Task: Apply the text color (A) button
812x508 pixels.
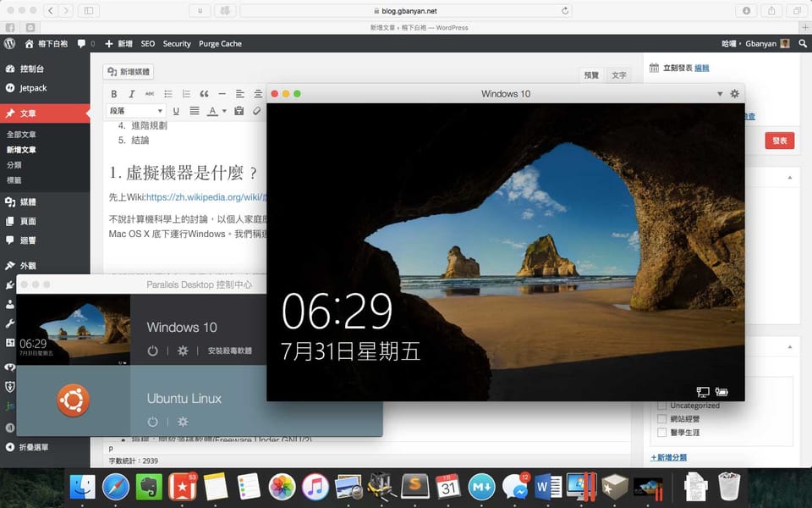Action: (x=212, y=111)
